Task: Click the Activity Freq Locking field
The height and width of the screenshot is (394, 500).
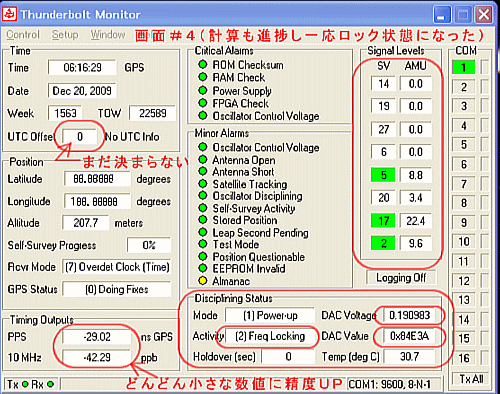Action: 270,336
